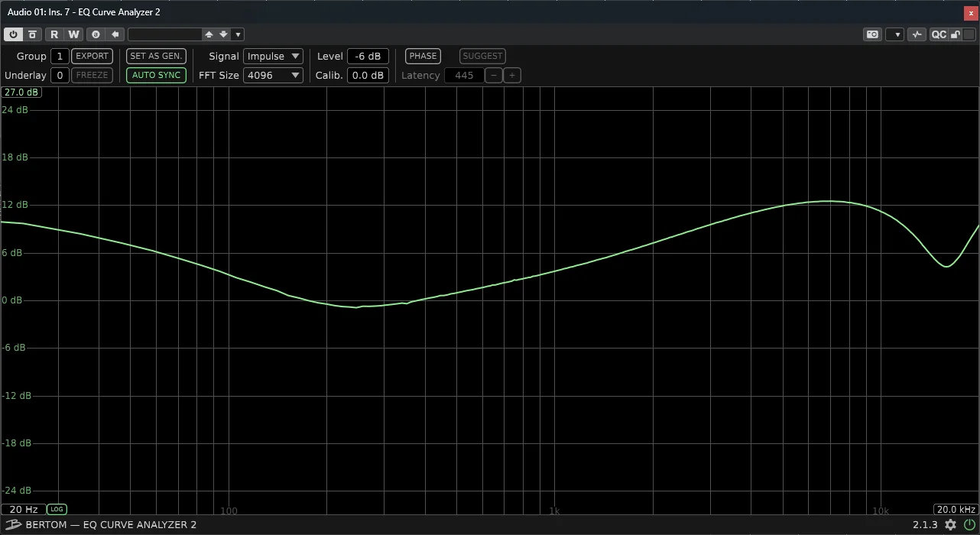Click the Level -6 dB value field
This screenshot has height=535, width=980.
[x=368, y=56]
